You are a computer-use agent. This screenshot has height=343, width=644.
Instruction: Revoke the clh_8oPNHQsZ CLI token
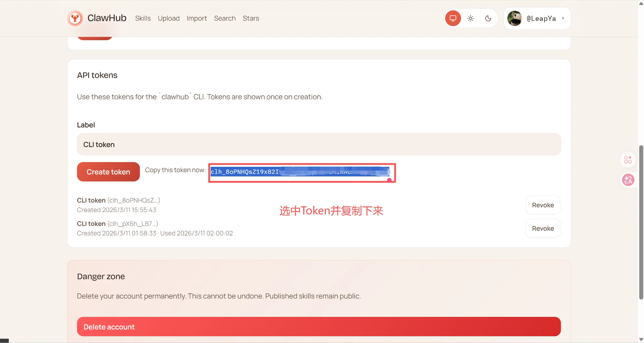tap(543, 205)
